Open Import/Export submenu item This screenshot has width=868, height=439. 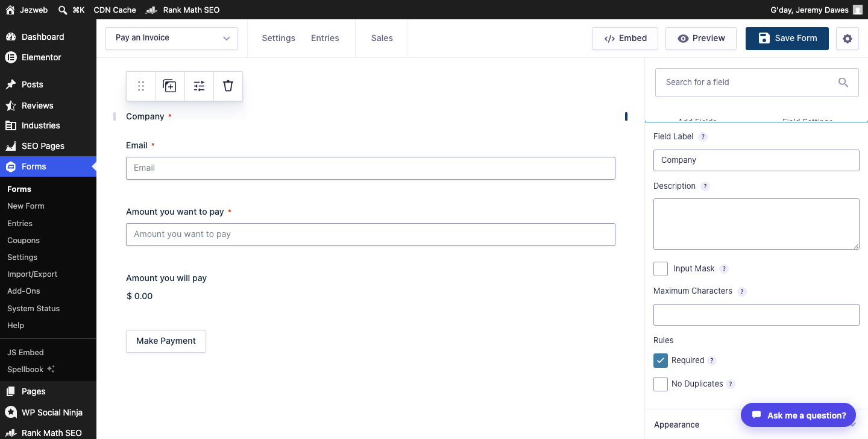(33, 274)
